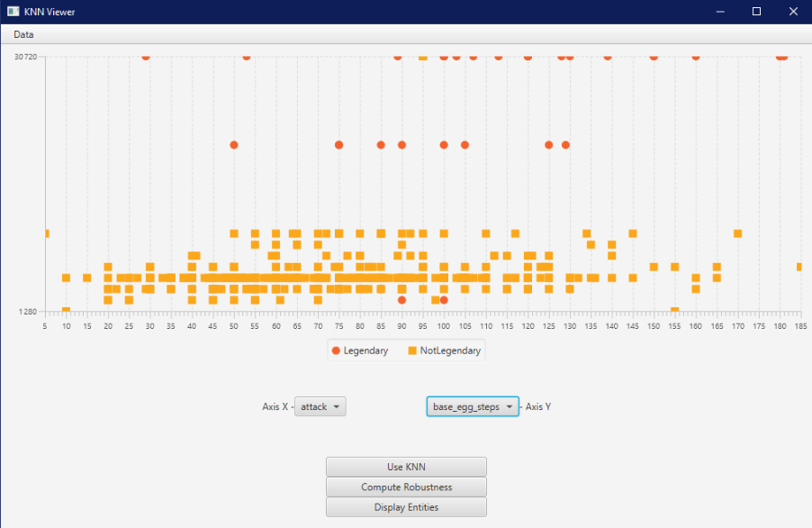Image resolution: width=812 pixels, height=528 pixels.
Task: Expand the Axis X attack dropdown
Action: [x=320, y=406]
